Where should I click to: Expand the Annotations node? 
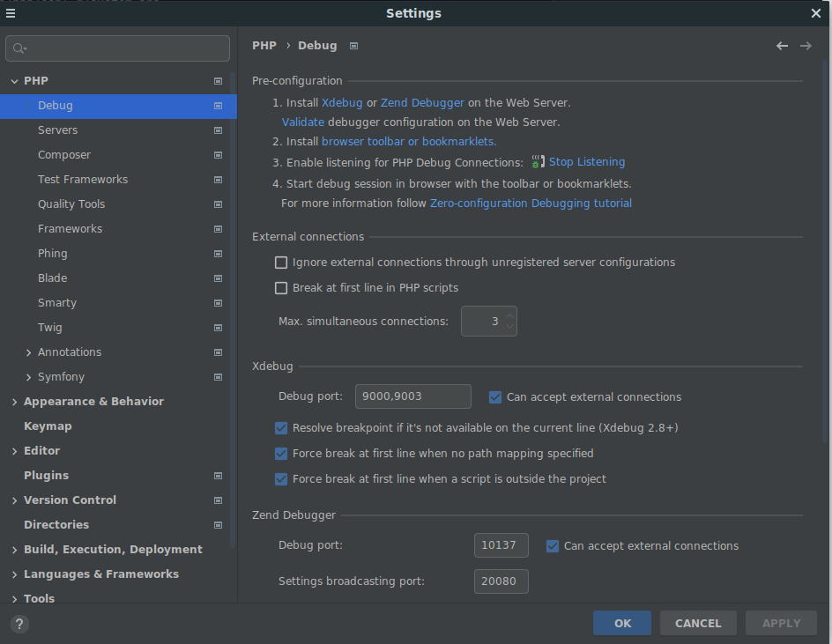click(x=29, y=352)
